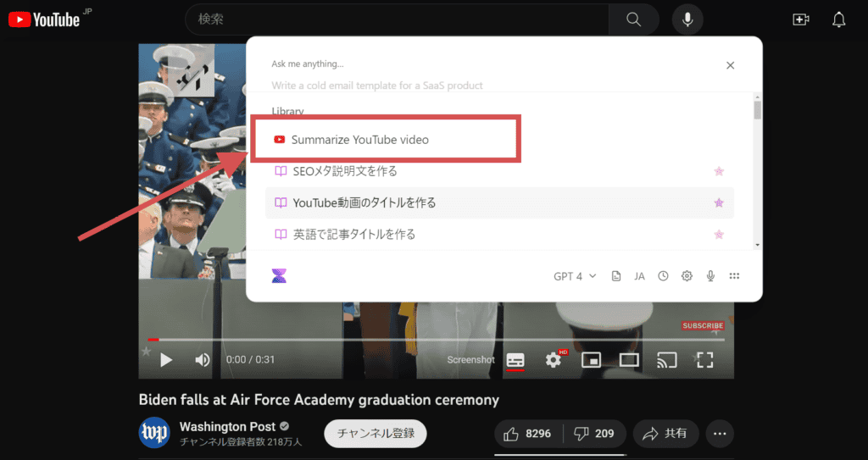Image resolution: width=868 pixels, height=460 pixels.
Task: Click the YouTube logo to go home
Action: (x=44, y=20)
